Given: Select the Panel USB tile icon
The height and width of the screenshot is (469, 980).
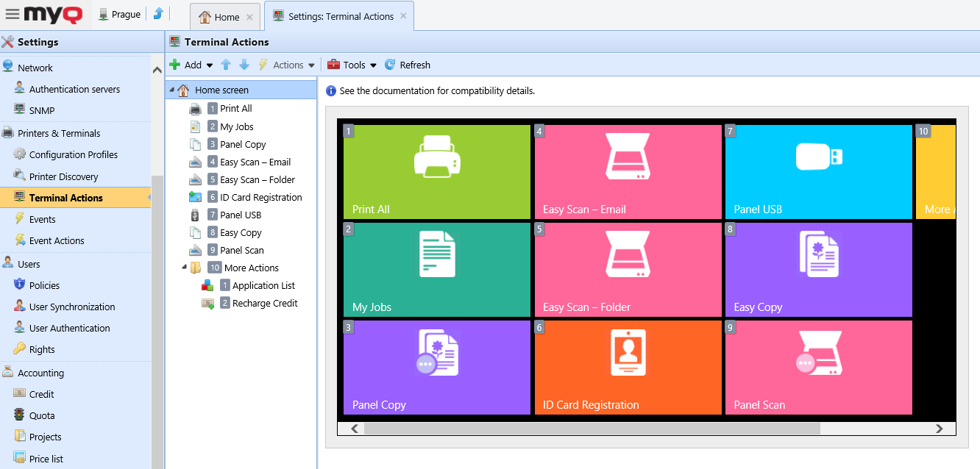Looking at the screenshot, I should 819,157.
